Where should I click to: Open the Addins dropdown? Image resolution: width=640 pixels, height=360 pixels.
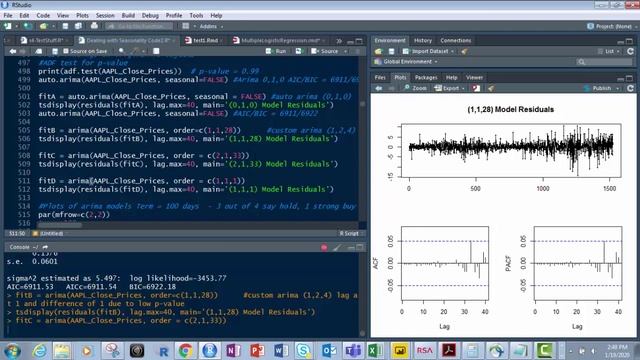[211, 26]
